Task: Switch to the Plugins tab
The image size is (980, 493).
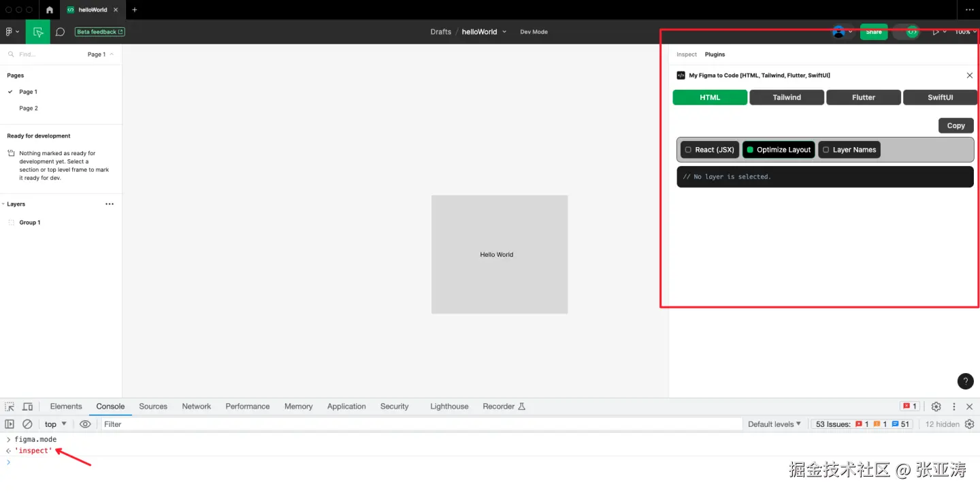Action: pos(715,54)
